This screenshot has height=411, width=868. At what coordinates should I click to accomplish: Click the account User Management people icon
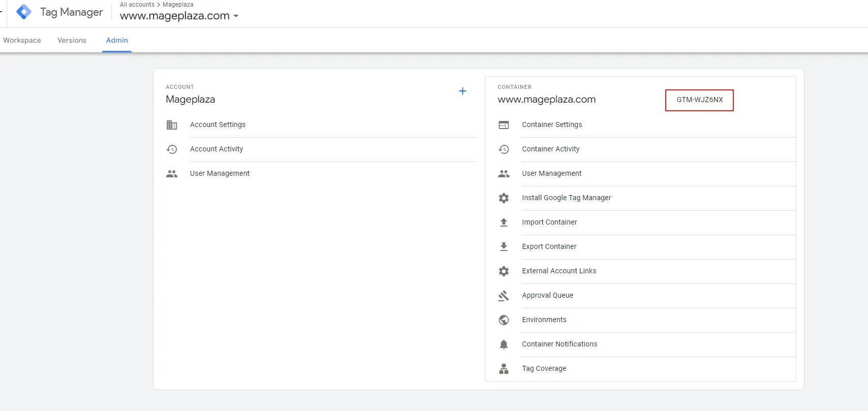tap(172, 174)
